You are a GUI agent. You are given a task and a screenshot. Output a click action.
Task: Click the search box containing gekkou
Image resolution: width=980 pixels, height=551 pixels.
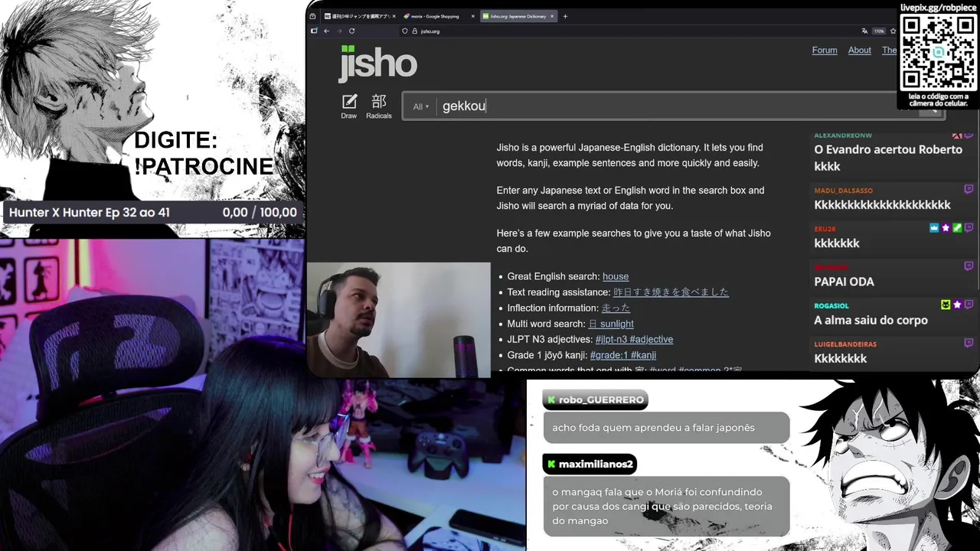(674, 106)
